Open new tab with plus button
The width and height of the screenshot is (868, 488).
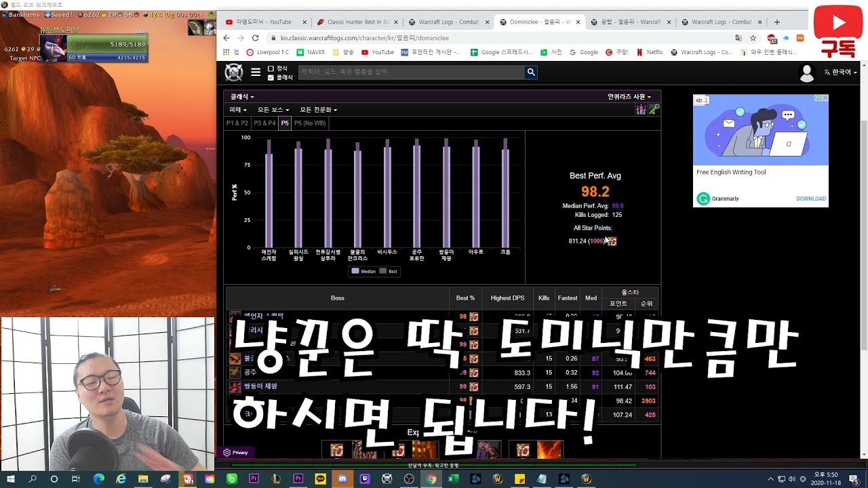coord(776,22)
